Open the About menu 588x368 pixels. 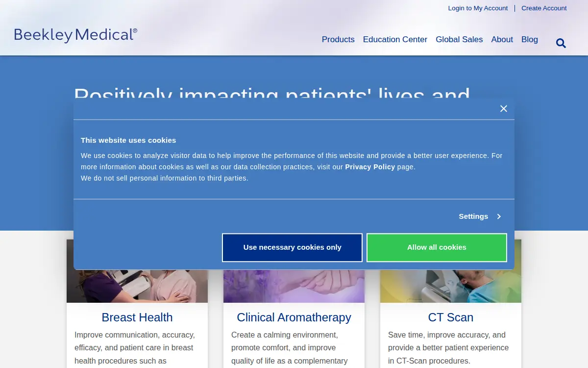[x=502, y=39]
